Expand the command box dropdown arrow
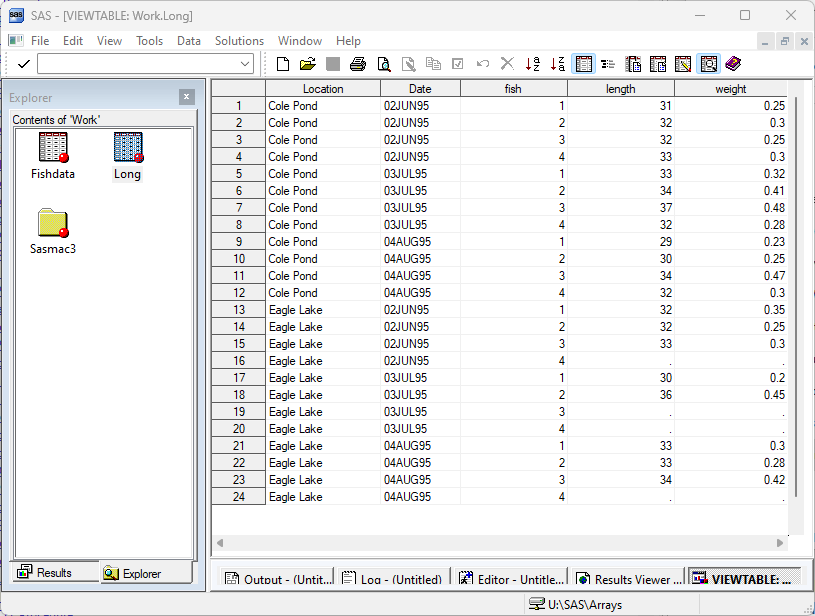Viewport: 815px width, 616px height. point(246,64)
